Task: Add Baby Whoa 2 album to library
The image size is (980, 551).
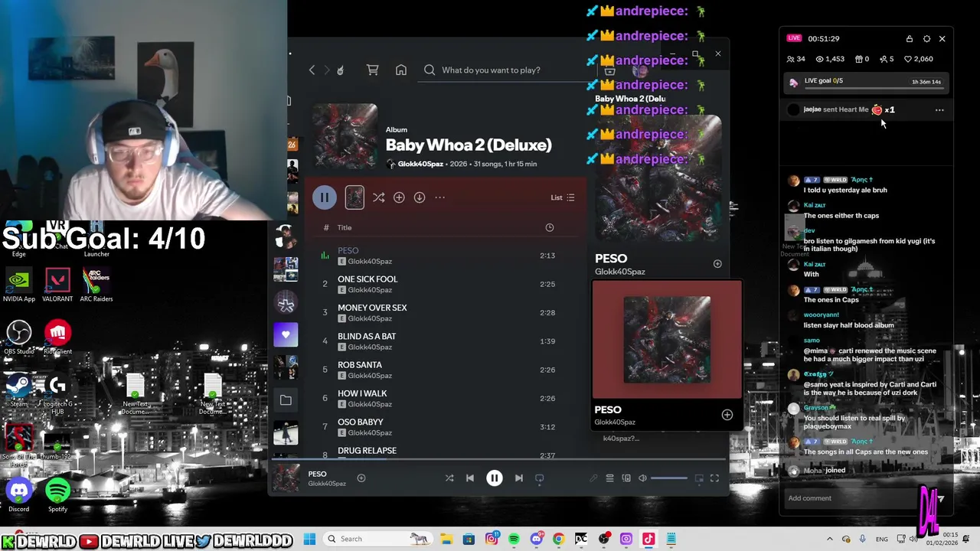Action: pos(399,197)
